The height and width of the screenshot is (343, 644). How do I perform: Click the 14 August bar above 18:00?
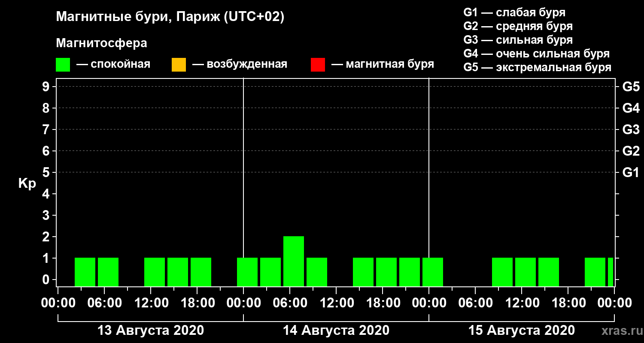(x=386, y=272)
